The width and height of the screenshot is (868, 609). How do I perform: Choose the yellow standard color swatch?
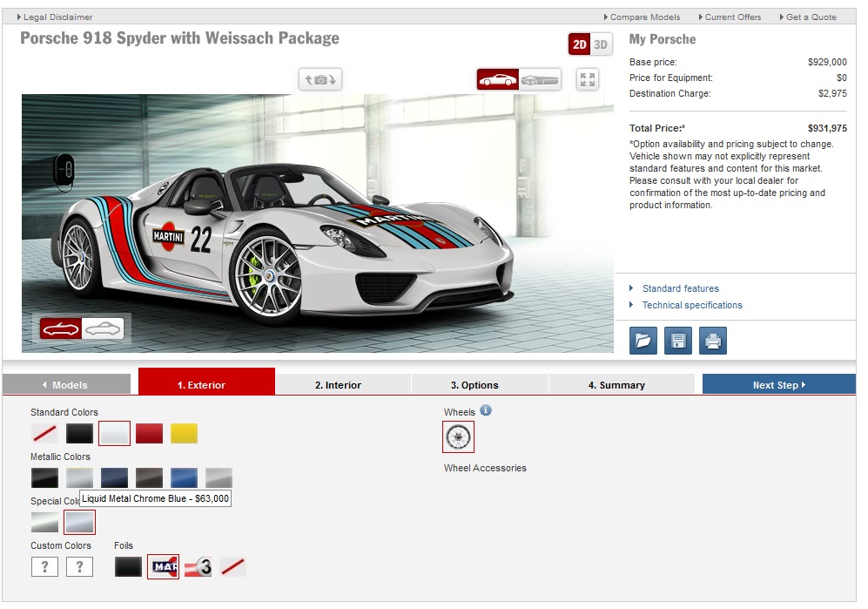[184, 434]
